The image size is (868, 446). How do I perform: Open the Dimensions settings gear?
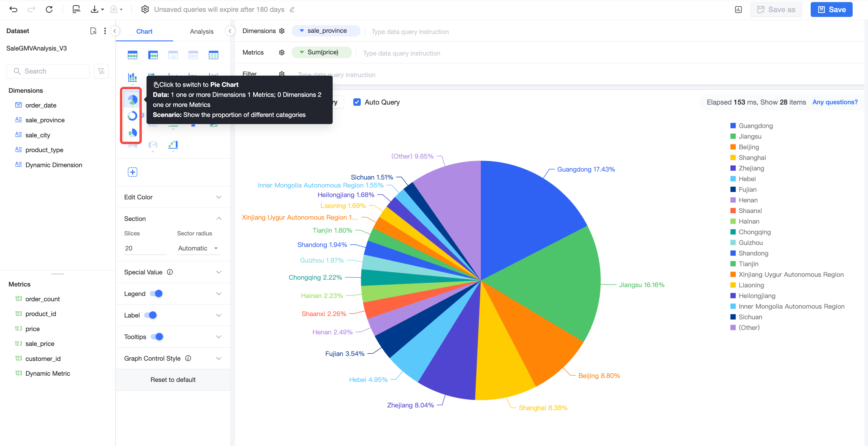pyautogui.click(x=282, y=31)
